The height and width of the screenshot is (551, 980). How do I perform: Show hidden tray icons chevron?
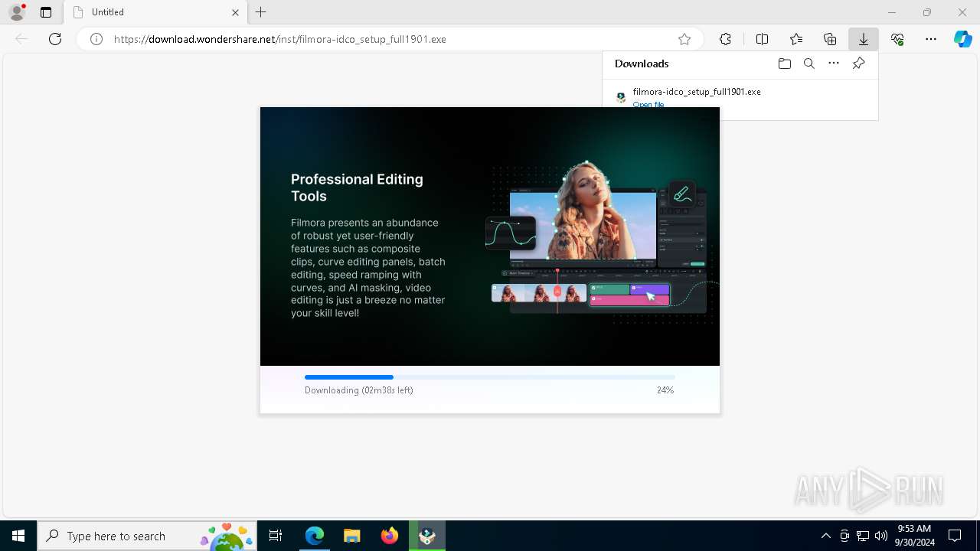(825, 536)
